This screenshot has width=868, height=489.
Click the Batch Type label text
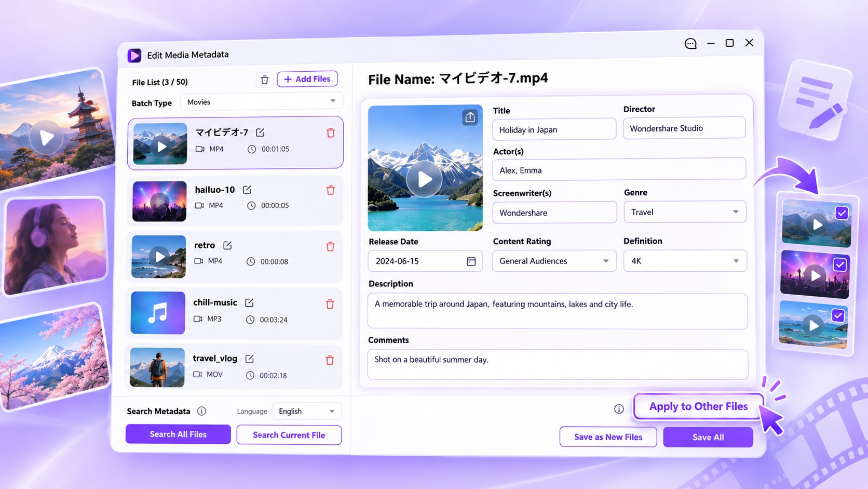pos(152,103)
